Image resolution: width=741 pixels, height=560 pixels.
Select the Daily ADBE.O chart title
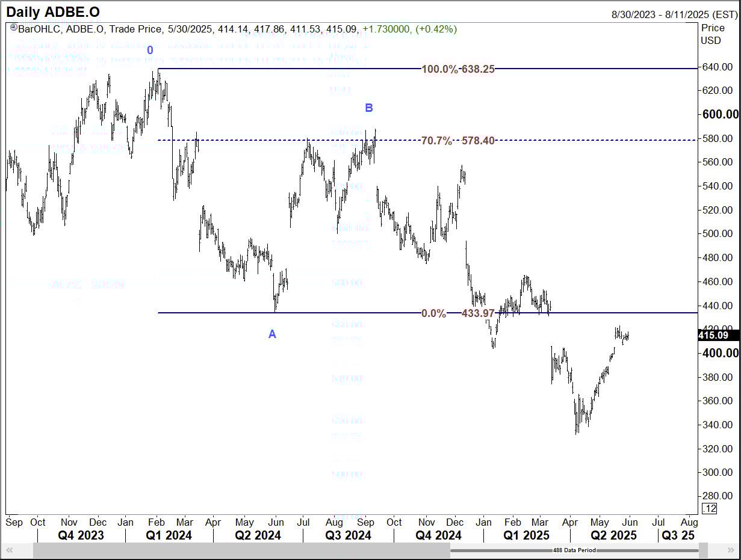54,12
